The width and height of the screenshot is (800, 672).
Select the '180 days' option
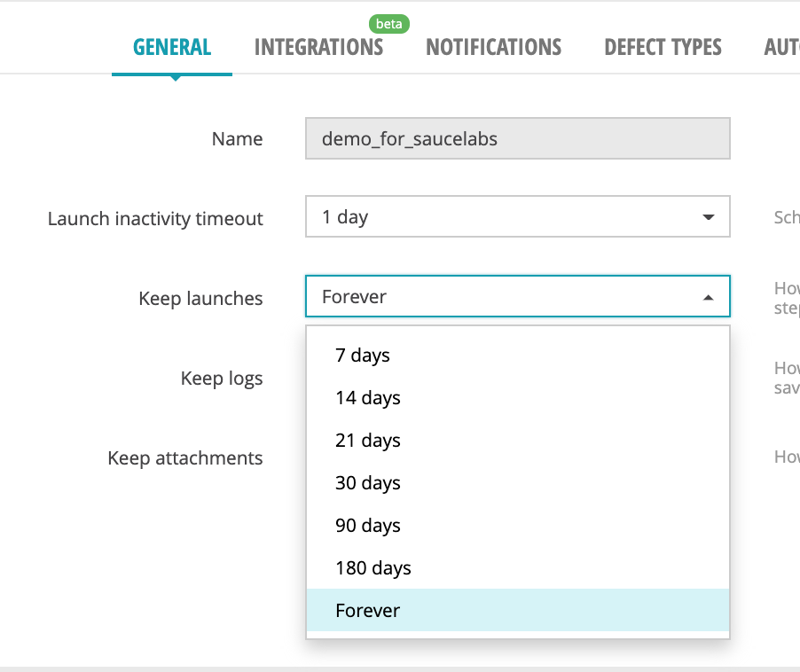coord(373,567)
